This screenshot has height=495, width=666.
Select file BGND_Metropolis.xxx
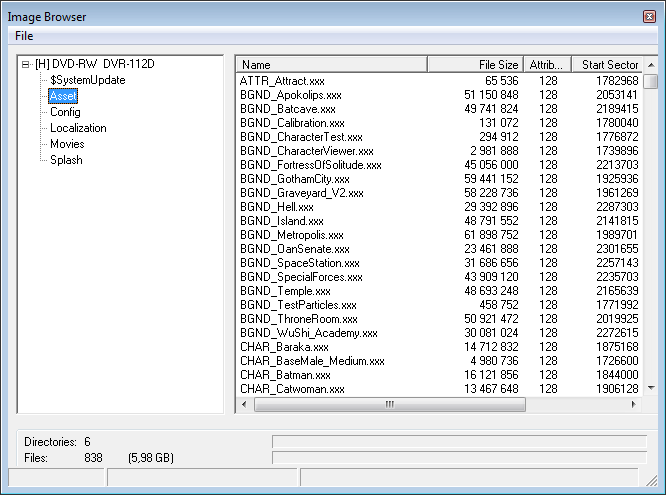[x=292, y=235]
